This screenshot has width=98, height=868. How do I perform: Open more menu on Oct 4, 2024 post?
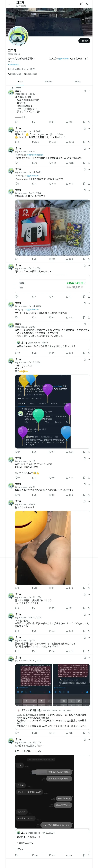coord(89,265)
